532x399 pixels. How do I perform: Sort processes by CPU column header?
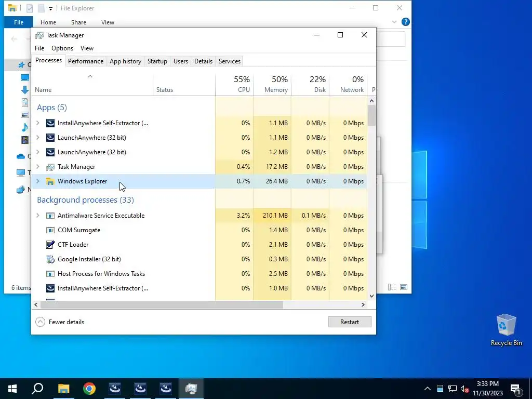click(234, 85)
